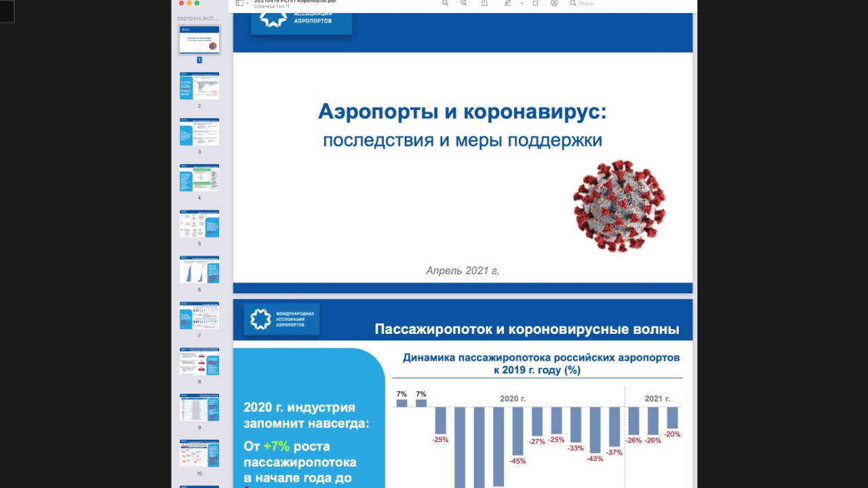Click the green full-screen window button
This screenshot has width=868, height=488.
[x=197, y=3]
